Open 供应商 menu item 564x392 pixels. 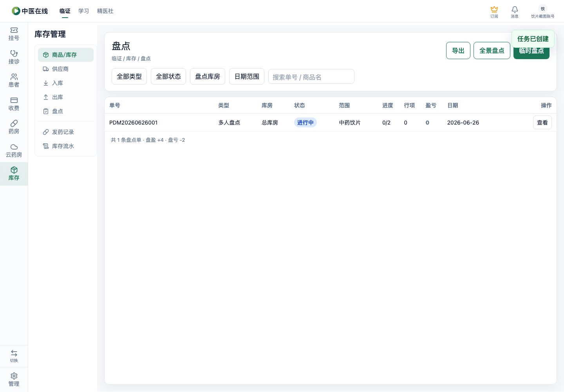66,69
